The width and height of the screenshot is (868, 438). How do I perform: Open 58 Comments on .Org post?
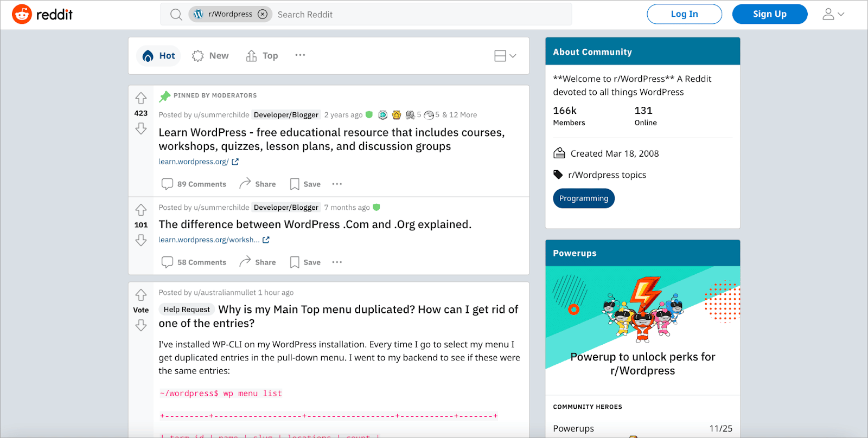point(194,262)
